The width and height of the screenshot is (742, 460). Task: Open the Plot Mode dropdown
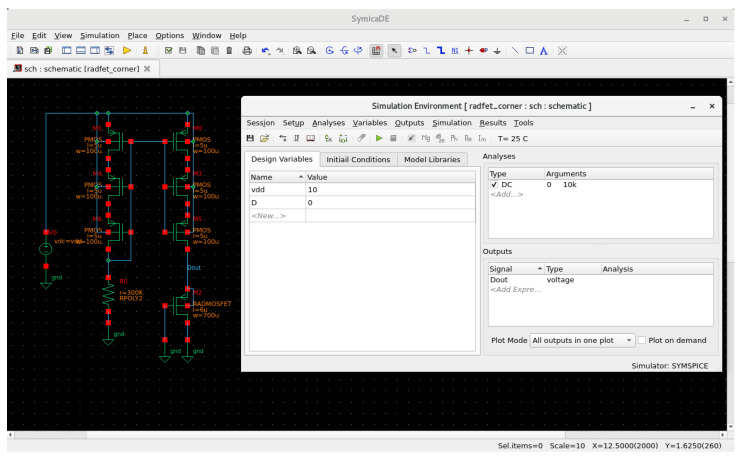pos(582,340)
